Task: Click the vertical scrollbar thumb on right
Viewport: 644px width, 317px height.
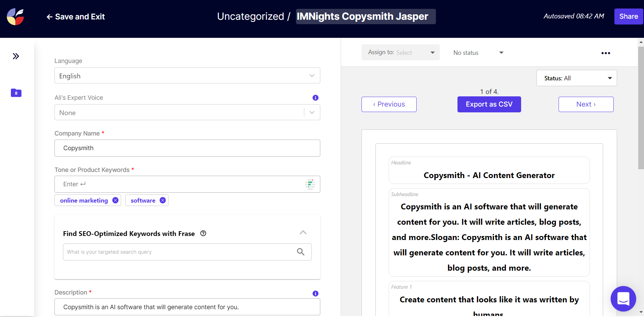Action: [x=641, y=108]
